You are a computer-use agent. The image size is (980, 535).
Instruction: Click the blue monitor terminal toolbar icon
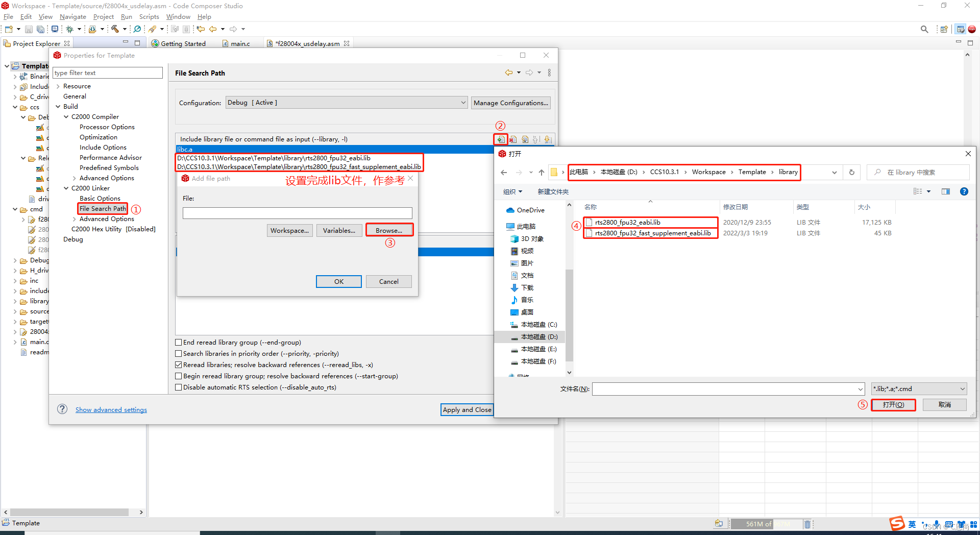click(55, 29)
